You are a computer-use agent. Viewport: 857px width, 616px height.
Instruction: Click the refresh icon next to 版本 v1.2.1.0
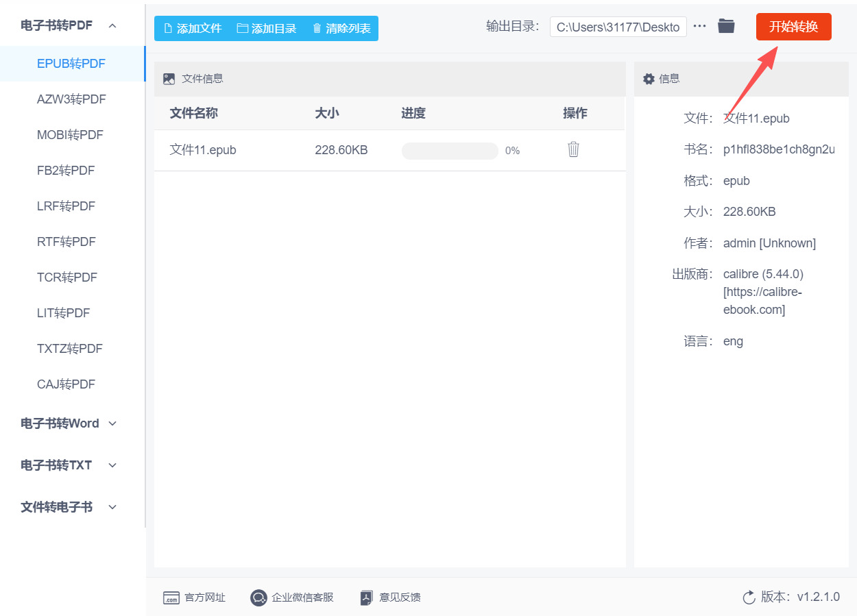tap(749, 597)
